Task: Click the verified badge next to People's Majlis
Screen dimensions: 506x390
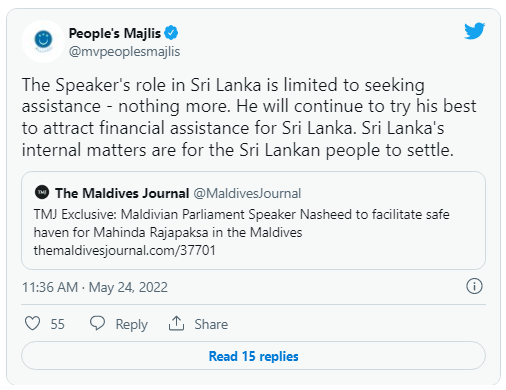Action: point(171,33)
